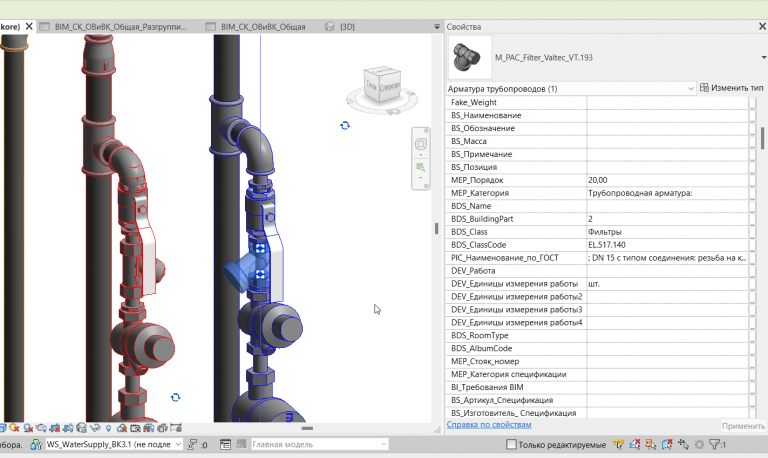
Task: Click the view horizontal scrollbar thumb
Action: coord(307,428)
